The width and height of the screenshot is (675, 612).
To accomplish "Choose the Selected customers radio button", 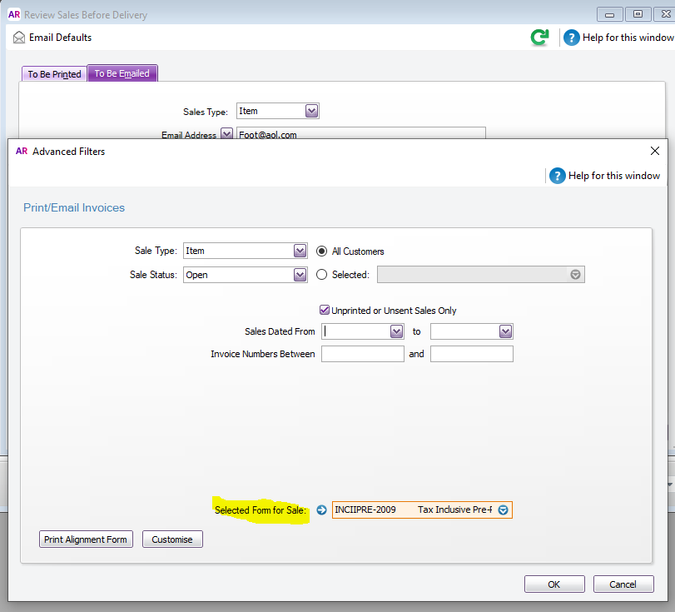I will (322, 274).
